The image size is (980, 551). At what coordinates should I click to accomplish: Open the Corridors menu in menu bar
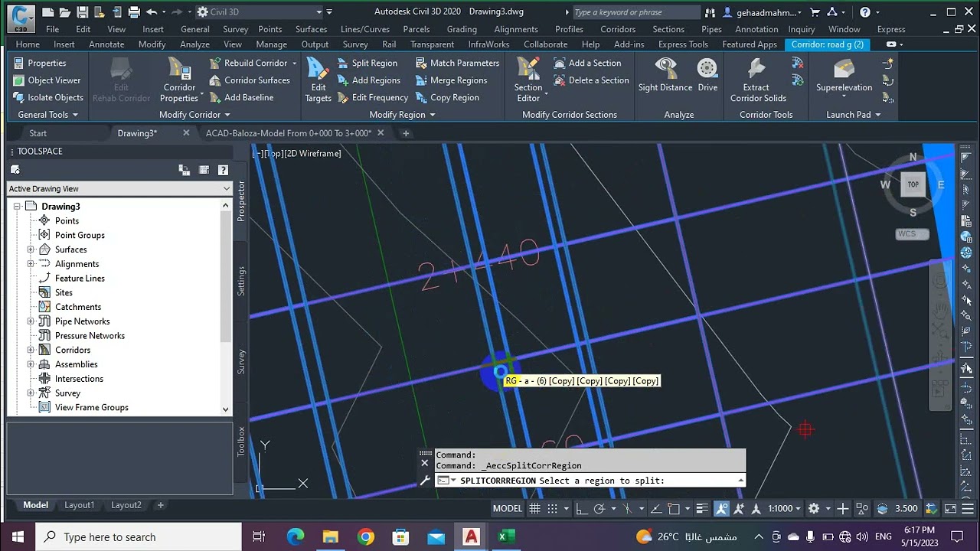[x=618, y=29]
